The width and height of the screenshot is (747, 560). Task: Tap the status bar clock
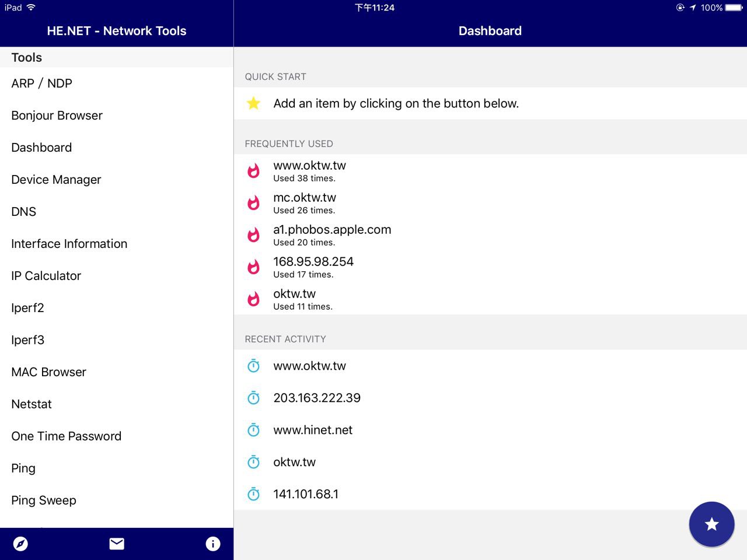[375, 8]
